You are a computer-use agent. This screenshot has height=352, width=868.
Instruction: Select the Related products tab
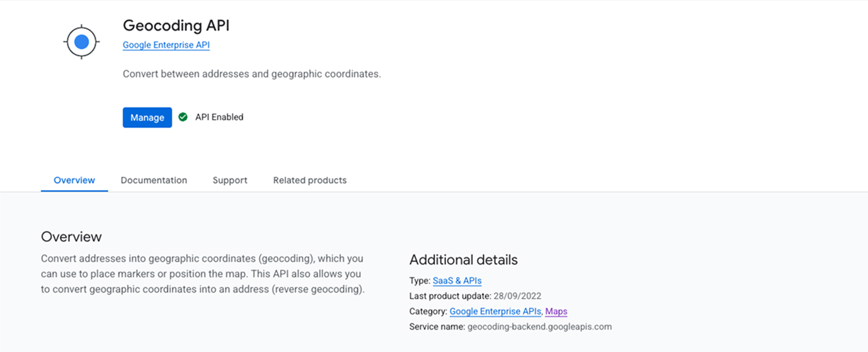tap(310, 180)
